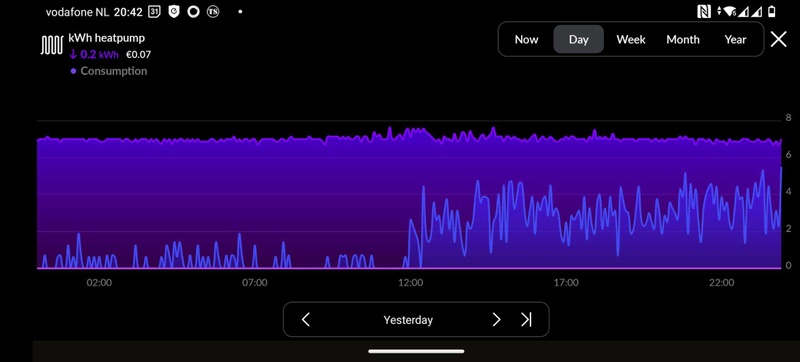Tap the kWh heatpump title

pos(107,38)
